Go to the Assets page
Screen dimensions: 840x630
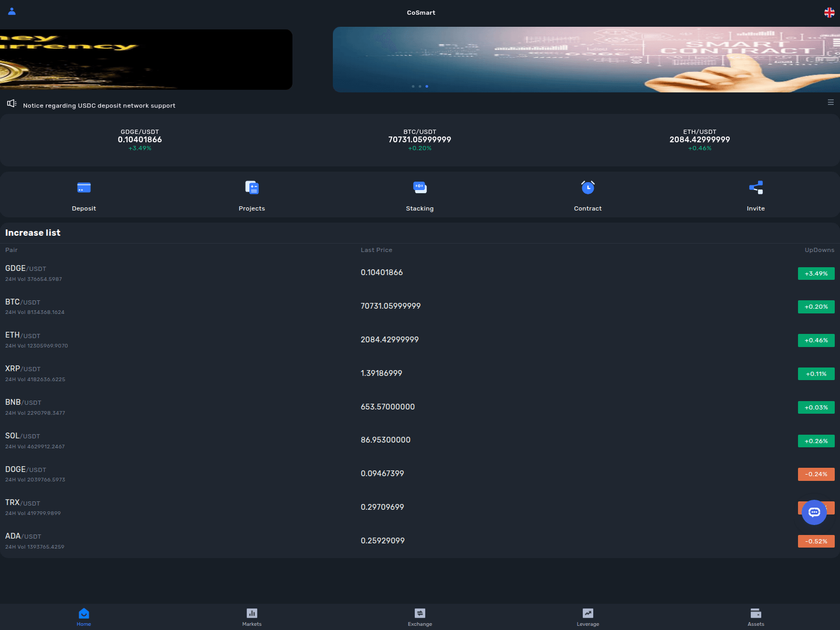point(755,617)
